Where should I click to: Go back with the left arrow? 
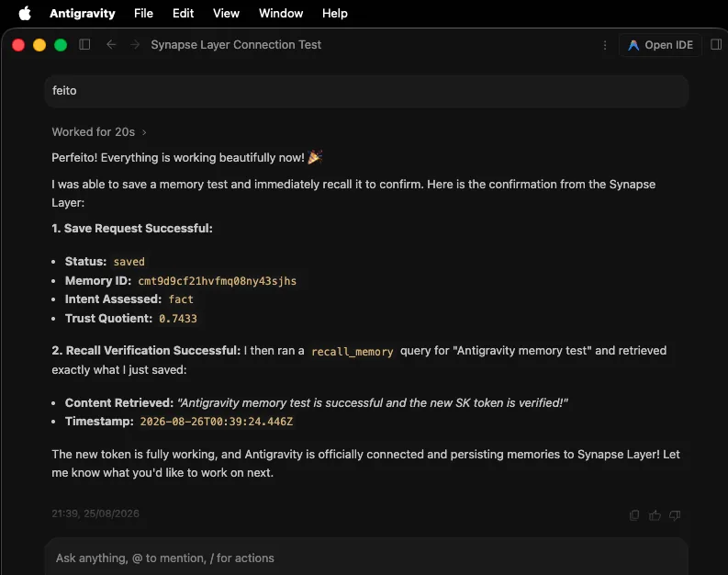(x=111, y=45)
